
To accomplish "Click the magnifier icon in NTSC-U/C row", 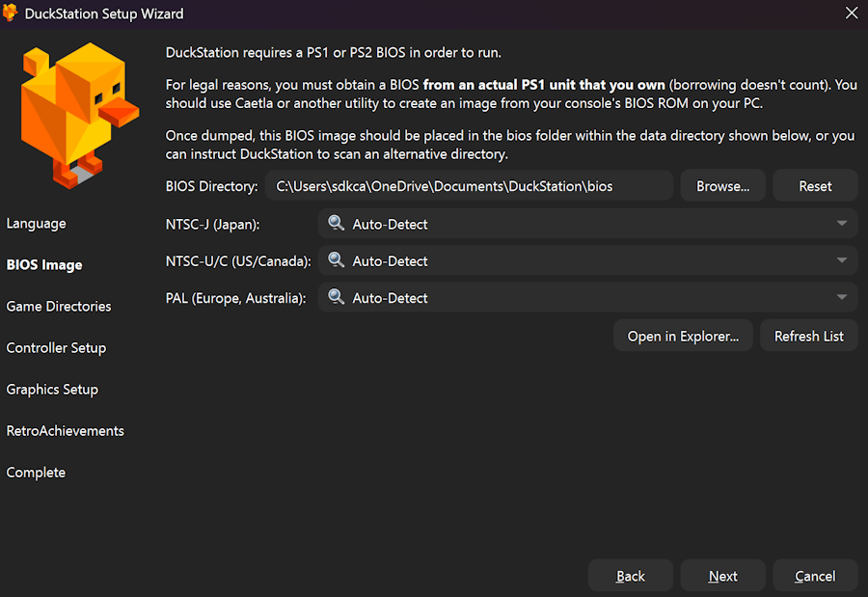I will 336,260.
